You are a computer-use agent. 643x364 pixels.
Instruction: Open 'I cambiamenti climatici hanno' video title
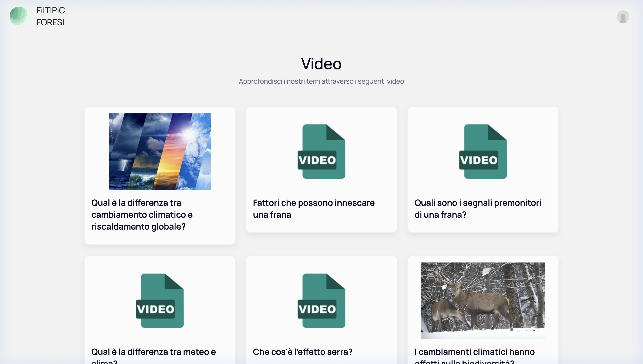tap(475, 356)
